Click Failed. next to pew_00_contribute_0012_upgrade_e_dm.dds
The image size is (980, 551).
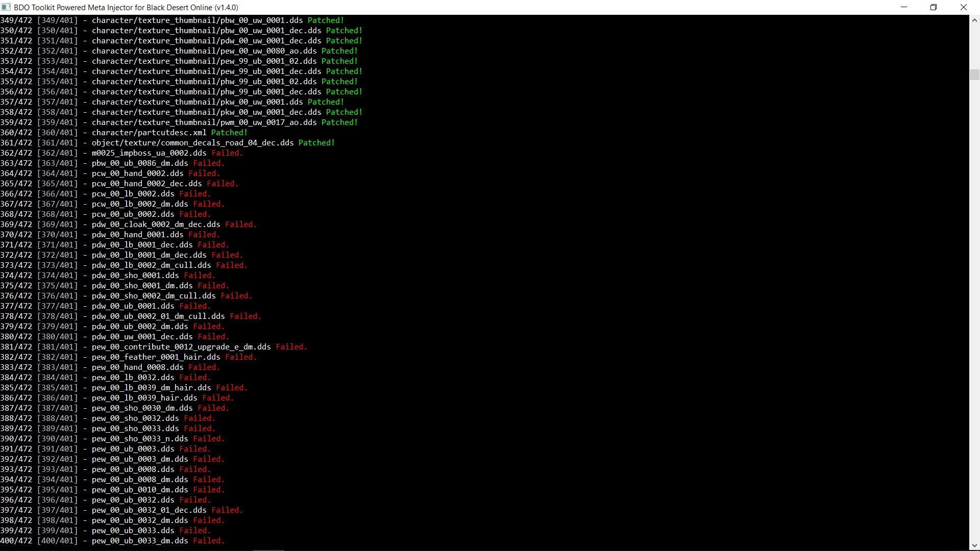click(x=291, y=347)
